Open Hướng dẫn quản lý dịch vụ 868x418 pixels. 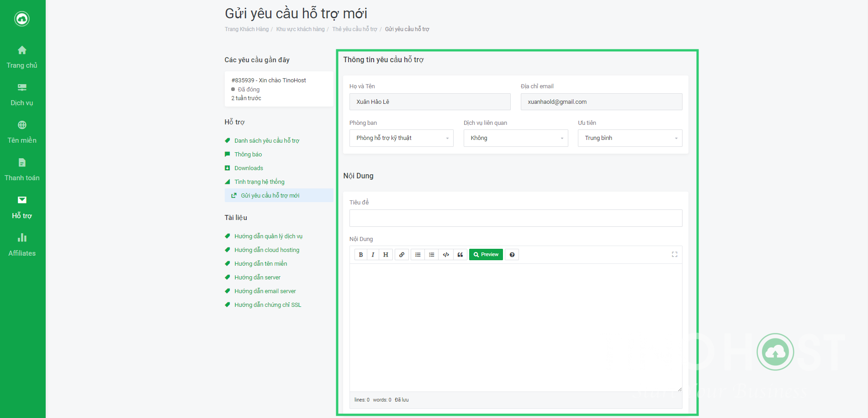click(268, 236)
